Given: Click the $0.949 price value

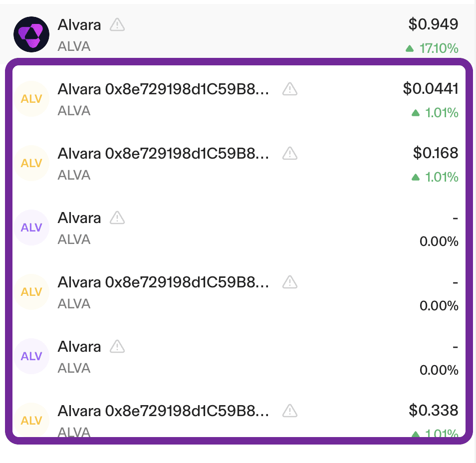Looking at the screenshot, I should coord(433,24).
